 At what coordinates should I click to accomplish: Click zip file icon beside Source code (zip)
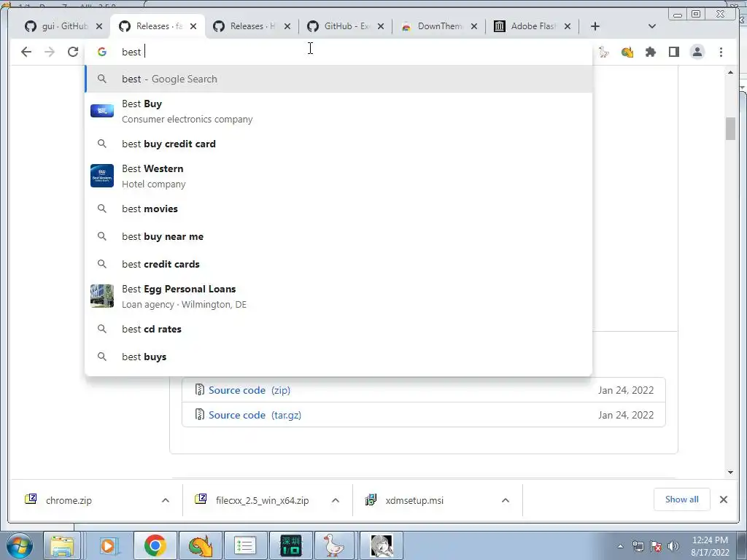(200, 389)
